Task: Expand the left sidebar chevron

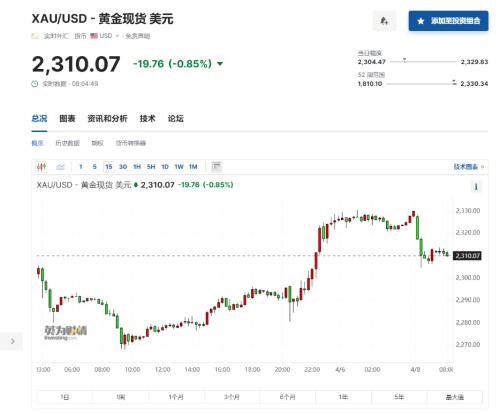Action: (x=13, y=341)
